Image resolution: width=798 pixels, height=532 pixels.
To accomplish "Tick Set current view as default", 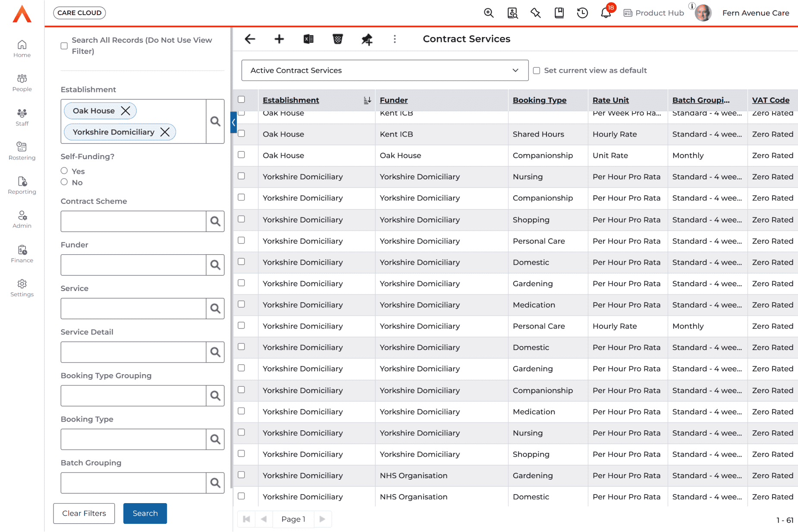I will pos(537,71).
